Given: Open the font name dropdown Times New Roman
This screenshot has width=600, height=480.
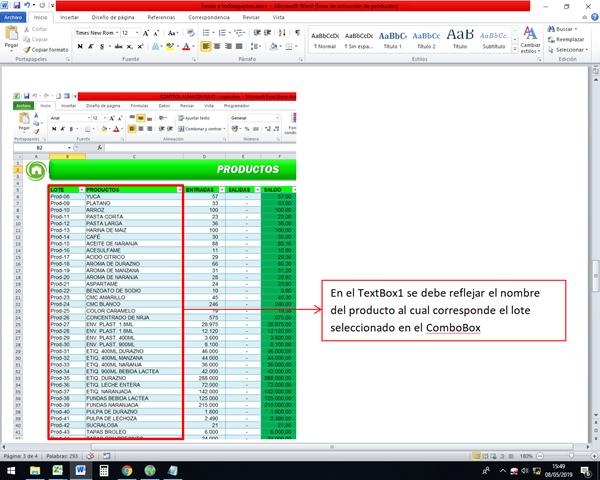Looking at the screenshot, I should click(x=117, y=33).
